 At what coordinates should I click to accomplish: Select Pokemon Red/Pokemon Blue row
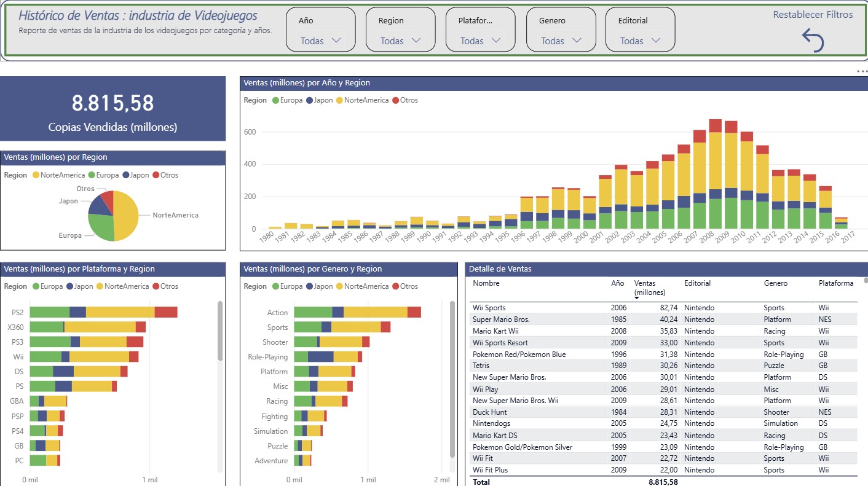click(x=664, y=355)
